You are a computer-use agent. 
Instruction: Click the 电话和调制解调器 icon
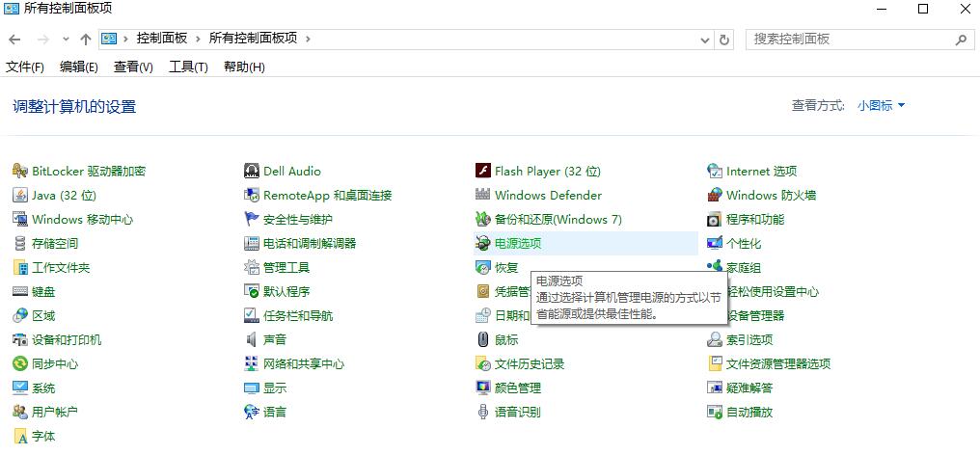251,243
